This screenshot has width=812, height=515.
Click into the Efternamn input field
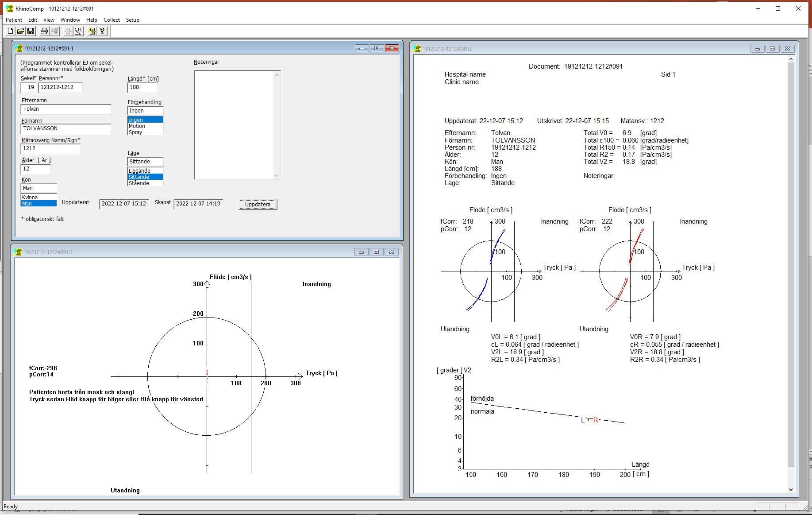[x=66, y=109]
